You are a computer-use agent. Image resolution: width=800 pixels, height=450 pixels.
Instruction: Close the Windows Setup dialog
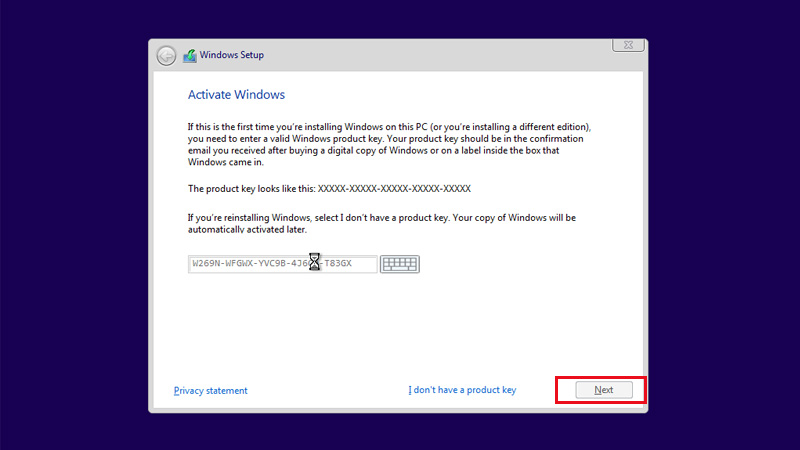[628, 45]
